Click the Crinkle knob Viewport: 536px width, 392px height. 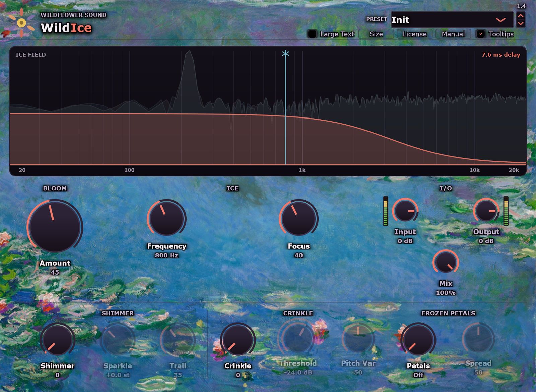tap(238, 339)
